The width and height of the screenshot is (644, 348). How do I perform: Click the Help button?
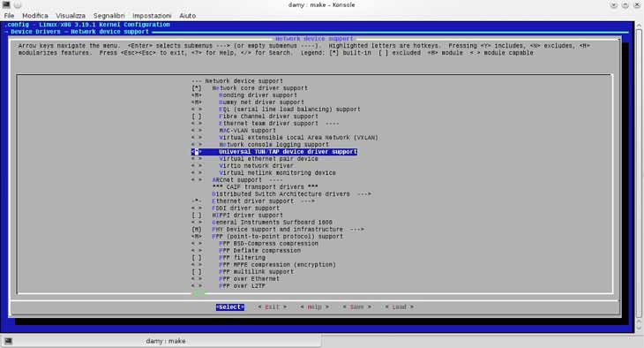(x=314, y=306)
